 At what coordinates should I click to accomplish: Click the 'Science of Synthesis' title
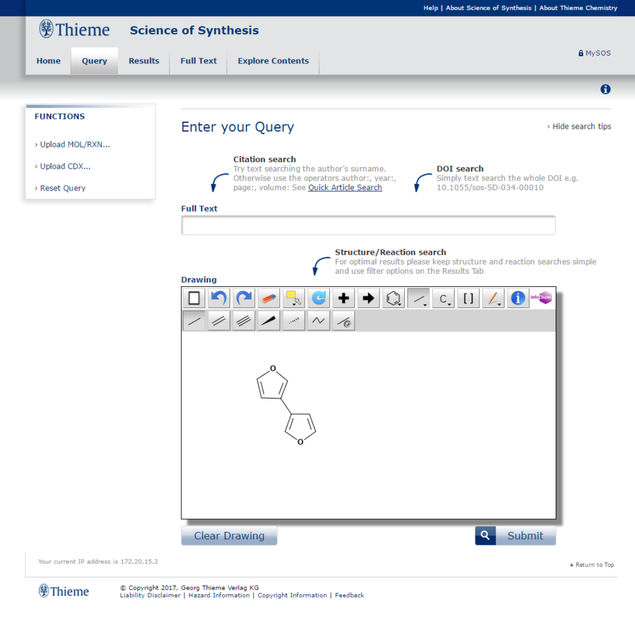194,30
